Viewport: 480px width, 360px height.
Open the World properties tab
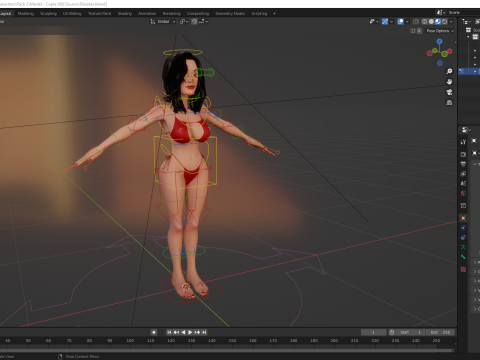click(x=463, y=193)
